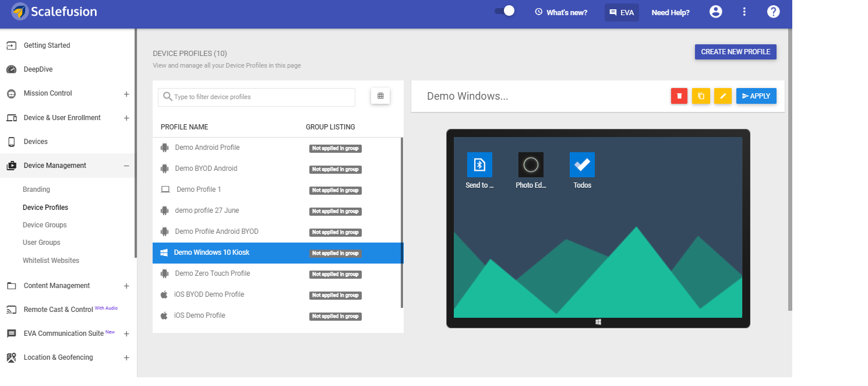The width and height of the screenshot is (868, 386).
Task: Select demo profile 27 June
Action: (277, 211)
